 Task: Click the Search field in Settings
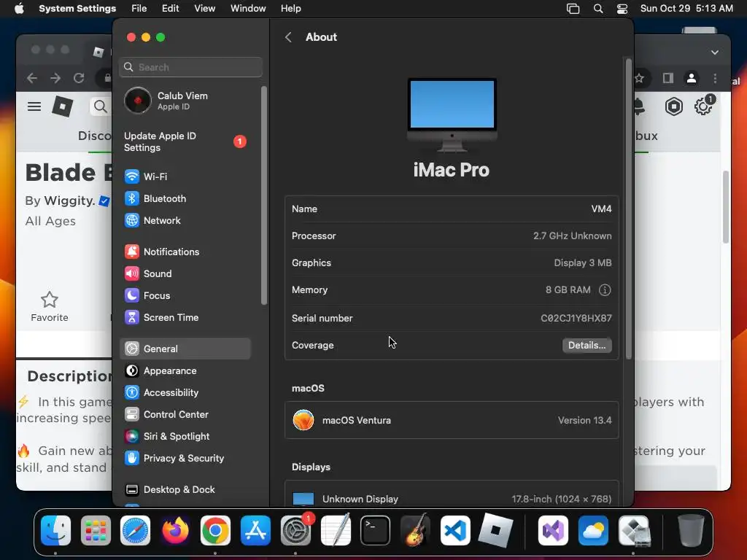coord(190,67)
